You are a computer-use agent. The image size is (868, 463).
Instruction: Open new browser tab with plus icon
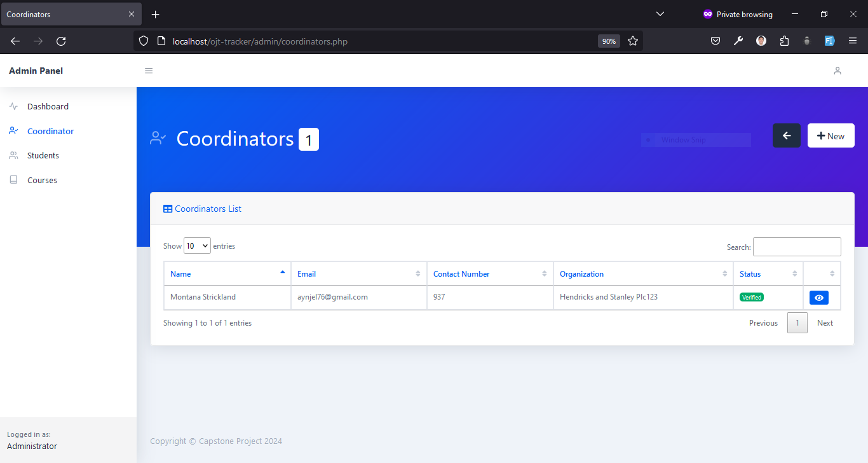(156, 14)
